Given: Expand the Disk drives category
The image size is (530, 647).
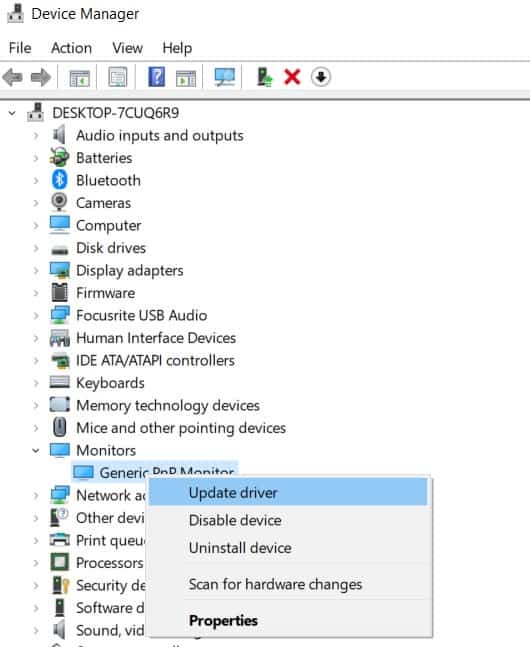Looking at the screenshot, I should [36, 248].
